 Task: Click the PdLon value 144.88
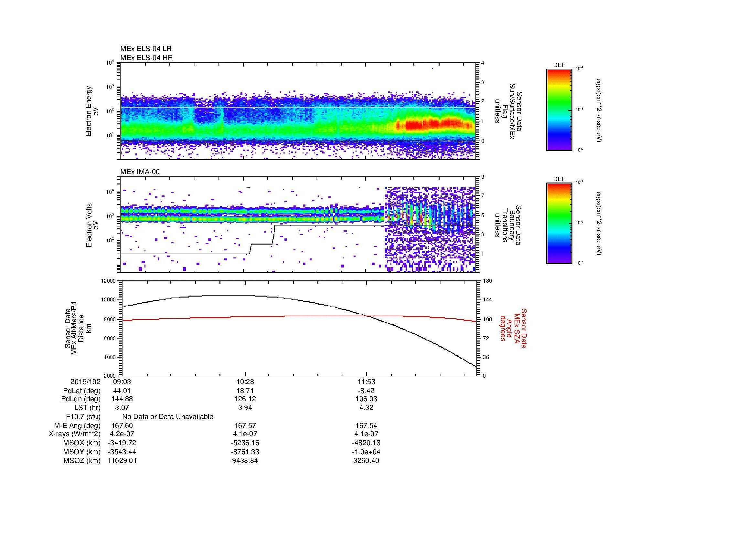[x=122, y=399]
